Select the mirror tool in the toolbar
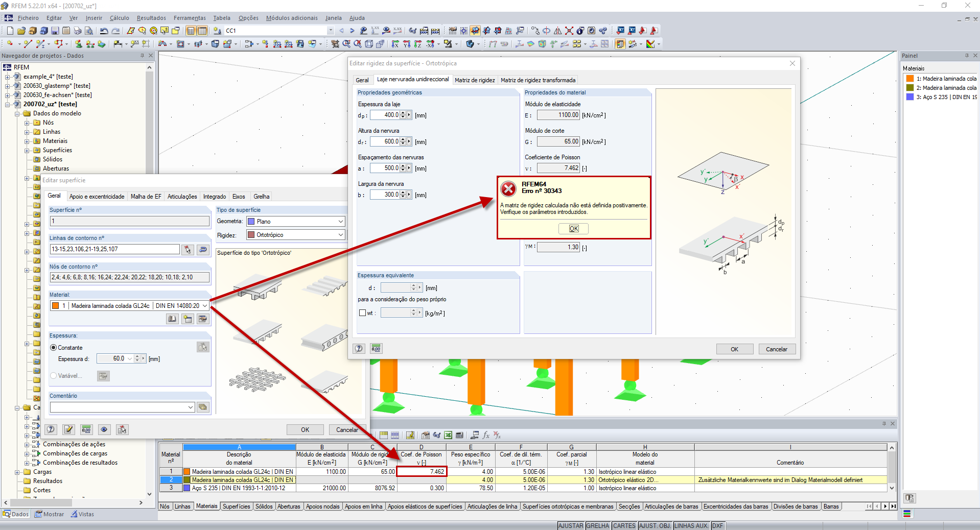980x530 pixels. [557, 31]
